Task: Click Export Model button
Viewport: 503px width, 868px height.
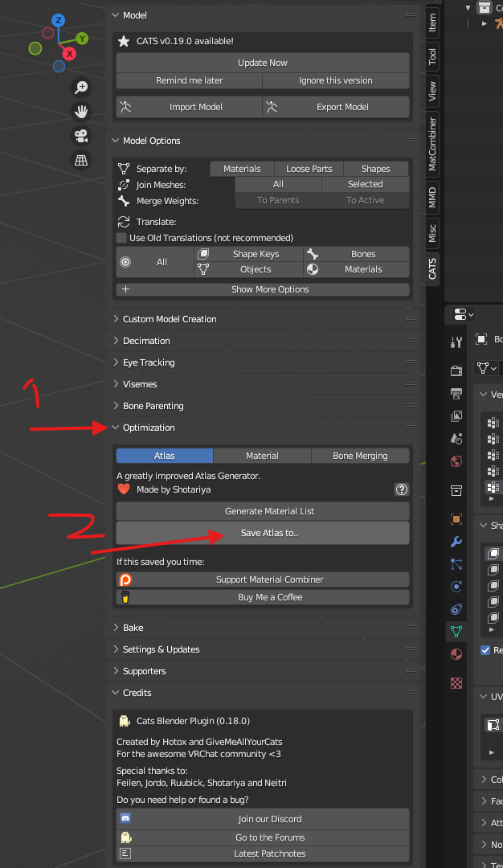Action: [336, 107]
